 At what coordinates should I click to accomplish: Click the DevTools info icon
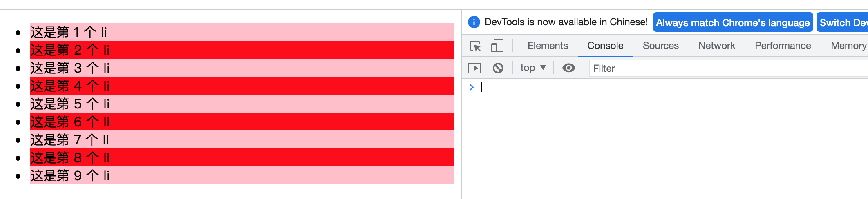click(x=474, y=22)
